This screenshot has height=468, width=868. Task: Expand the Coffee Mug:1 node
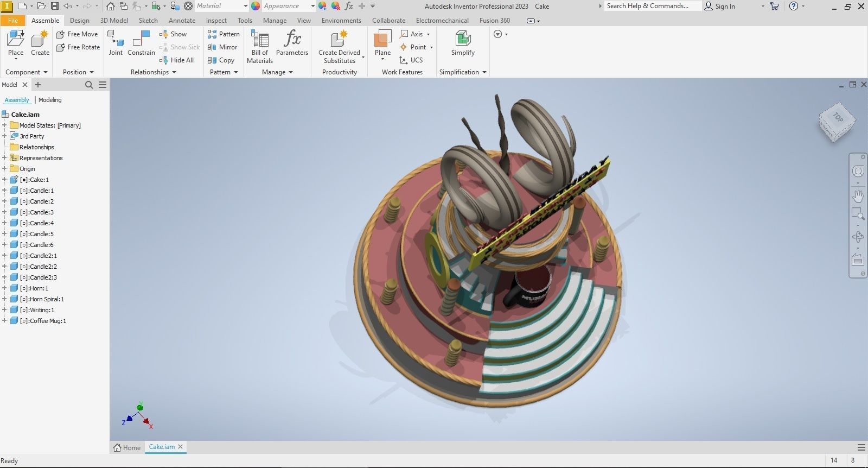(4, 321)
